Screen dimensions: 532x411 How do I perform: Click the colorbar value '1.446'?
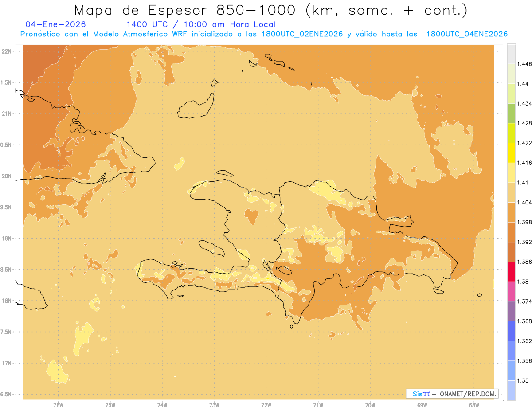525,64
